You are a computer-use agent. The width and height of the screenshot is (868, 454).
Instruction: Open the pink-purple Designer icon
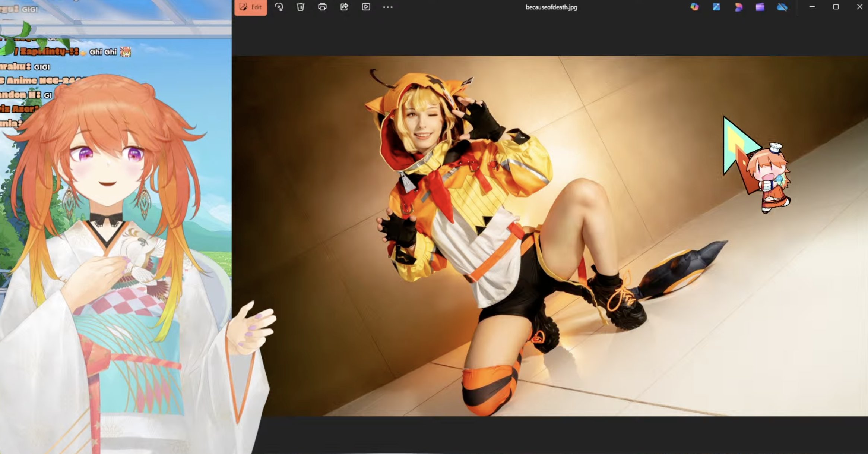pyautogui.click(x=738, y=7)
